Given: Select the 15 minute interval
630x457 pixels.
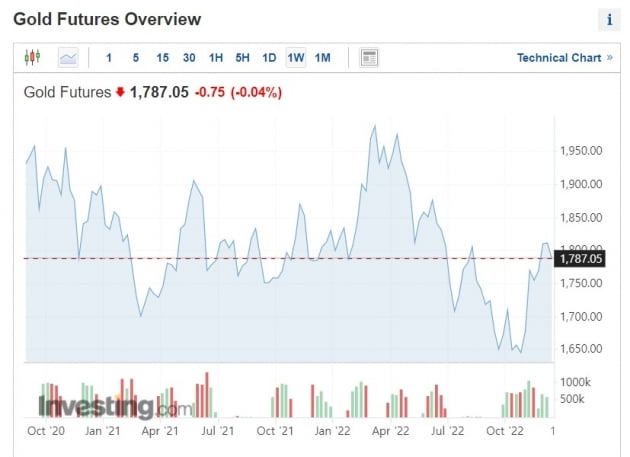Looking at the screenshot, I should (162, 58).
